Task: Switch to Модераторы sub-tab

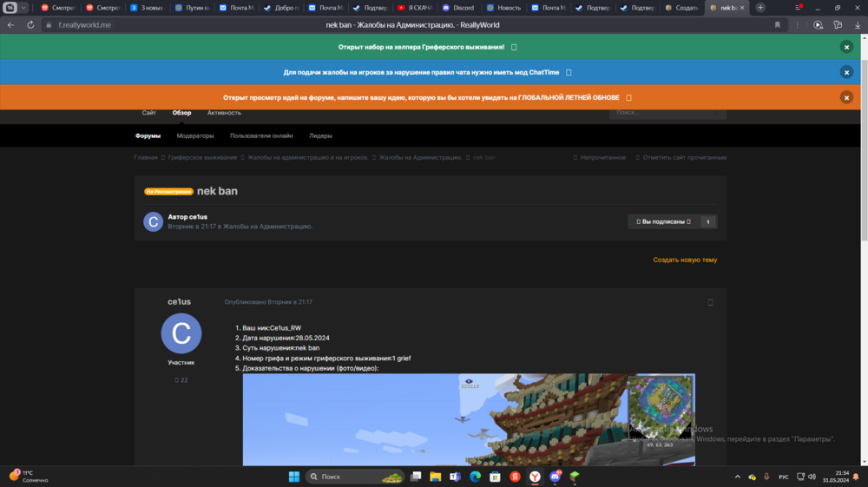Action: pos(194,135)
